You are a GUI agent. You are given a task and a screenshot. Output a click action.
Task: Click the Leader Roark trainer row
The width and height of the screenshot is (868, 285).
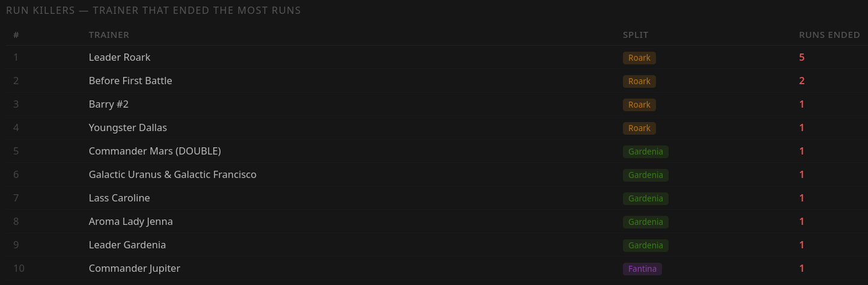pos(434,58)
